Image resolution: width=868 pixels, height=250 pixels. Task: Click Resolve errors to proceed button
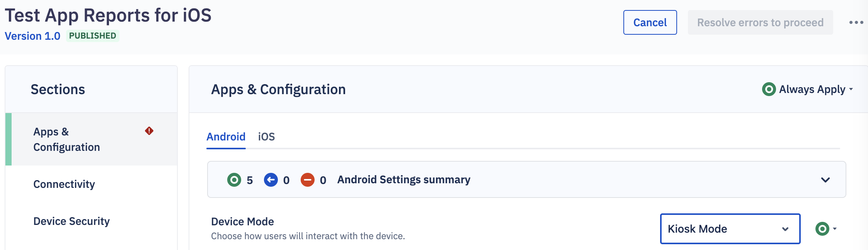point(760,22)
